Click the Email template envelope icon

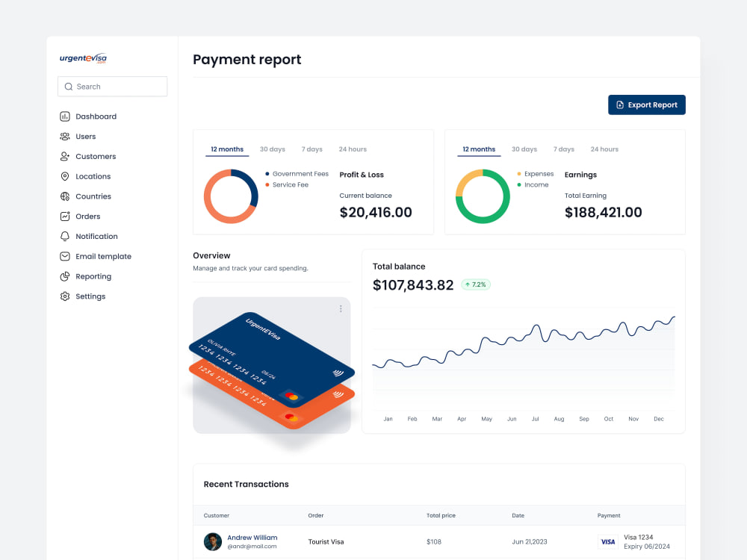(x=65, y=257)
